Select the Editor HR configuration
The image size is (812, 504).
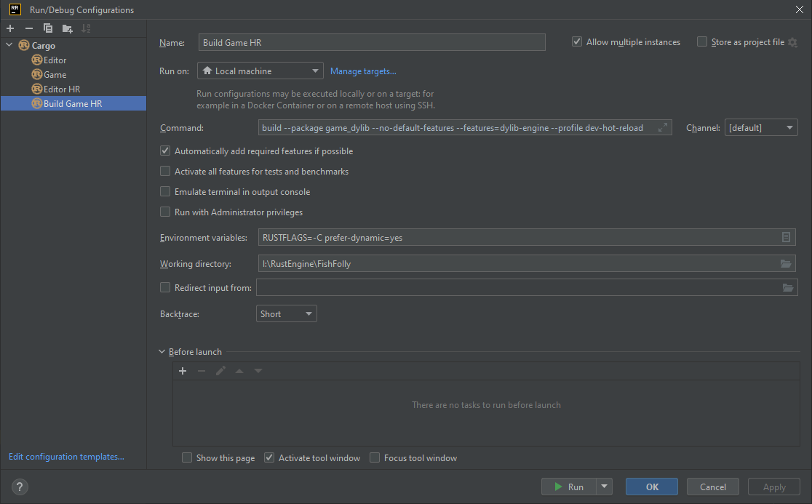point(61,89)
